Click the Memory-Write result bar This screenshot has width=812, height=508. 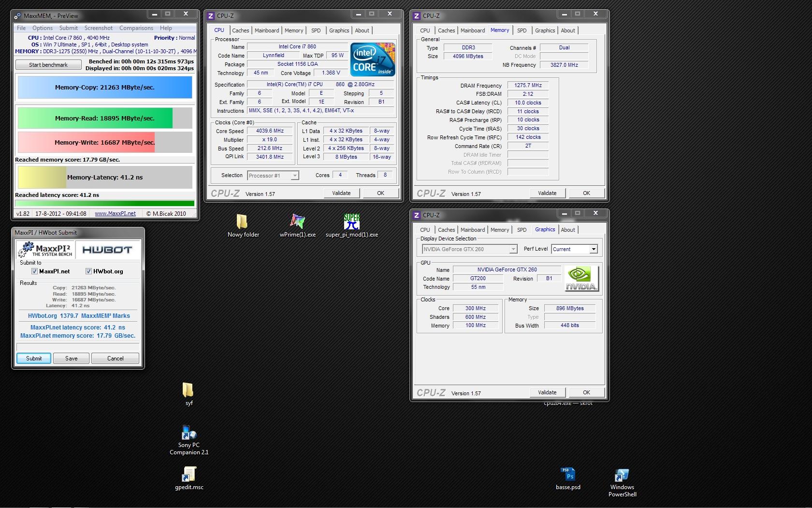[105, 142]
